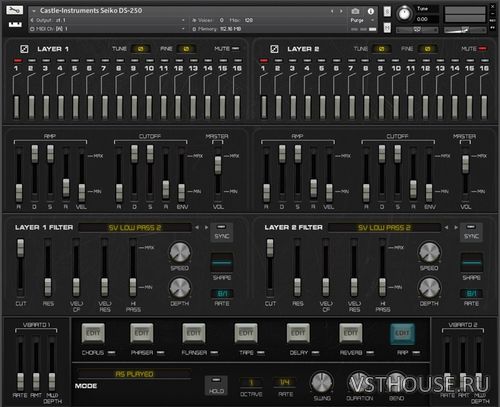Click the Layer 2 LFO Depth knob

[429, 287]
